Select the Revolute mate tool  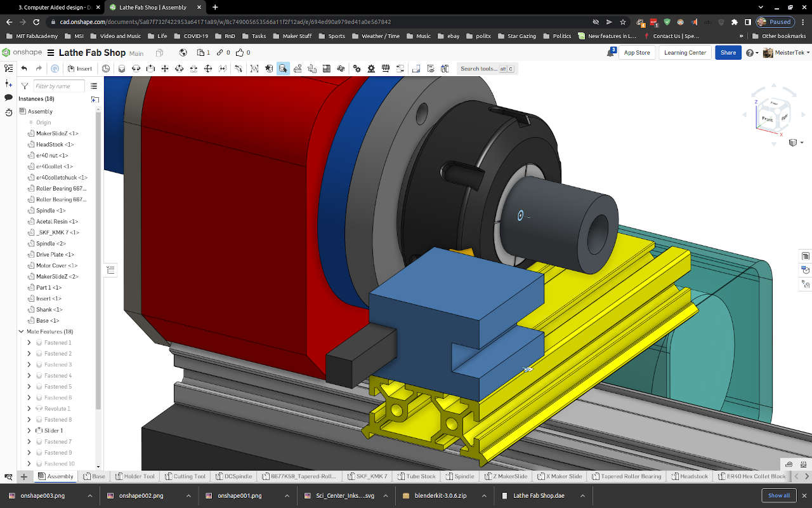135,69
